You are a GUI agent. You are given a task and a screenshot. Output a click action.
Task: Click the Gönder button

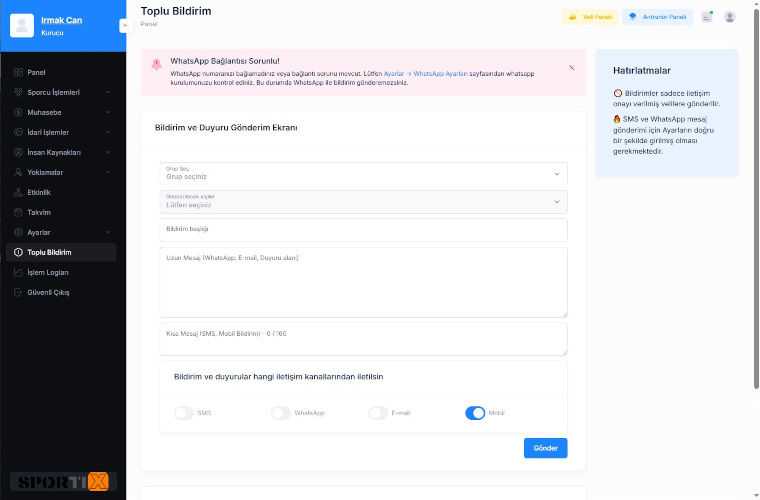545,448
